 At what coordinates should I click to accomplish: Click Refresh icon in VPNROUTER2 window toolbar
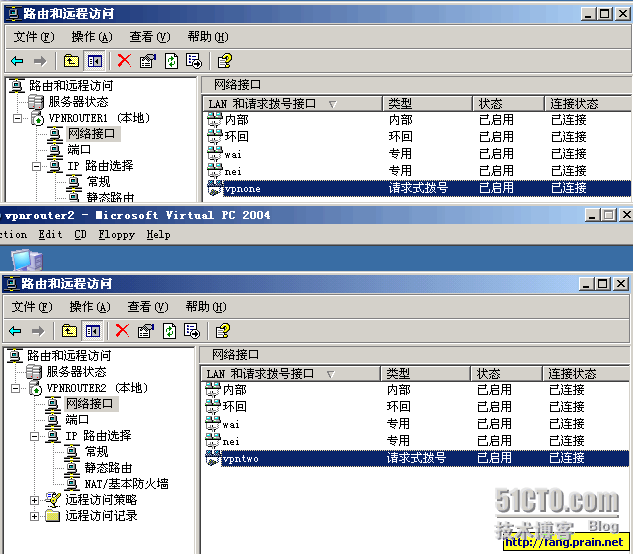point(170,331)
